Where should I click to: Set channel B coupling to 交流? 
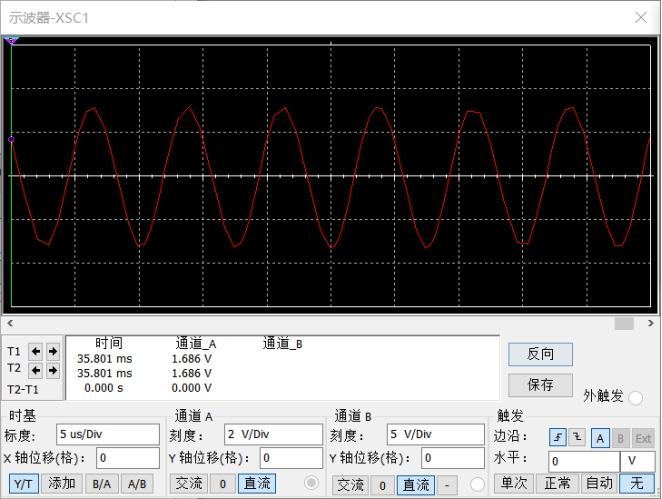350,485
